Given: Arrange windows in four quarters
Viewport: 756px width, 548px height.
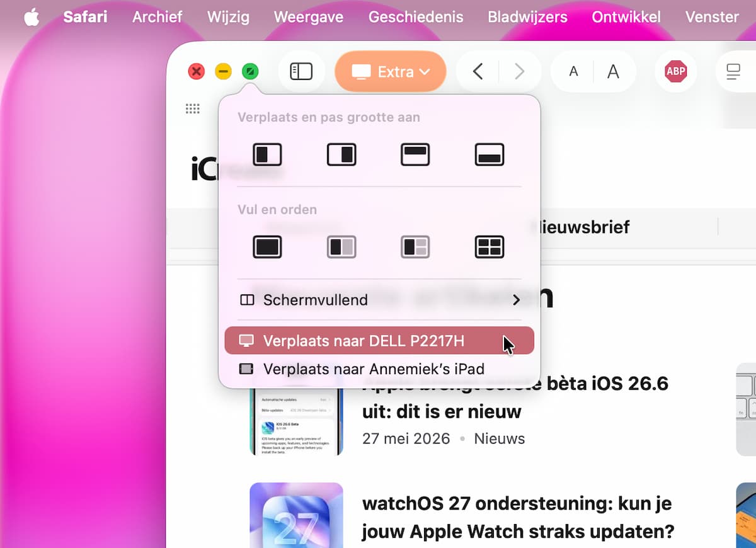Looking at the screenshot, I should pos(490,247).
